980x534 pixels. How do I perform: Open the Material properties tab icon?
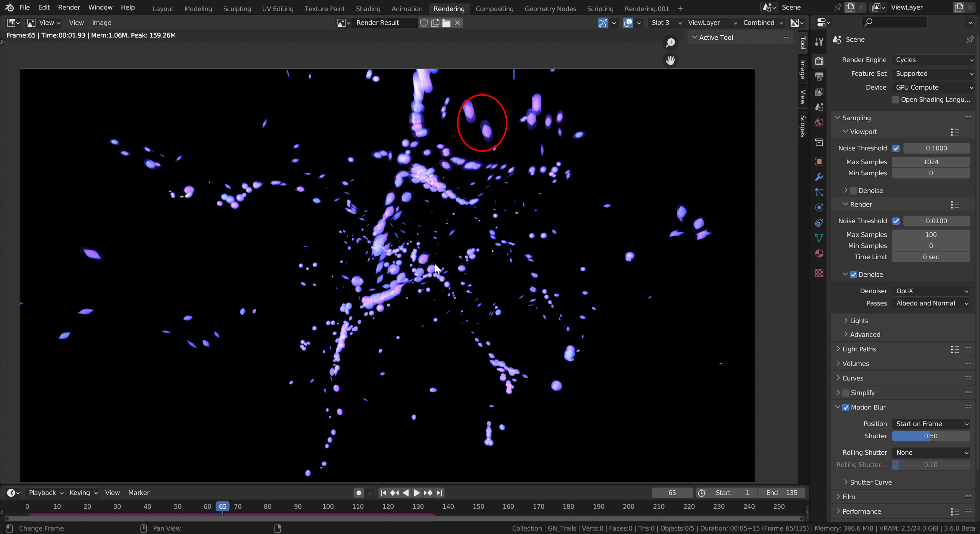click(x=819, y=254)
